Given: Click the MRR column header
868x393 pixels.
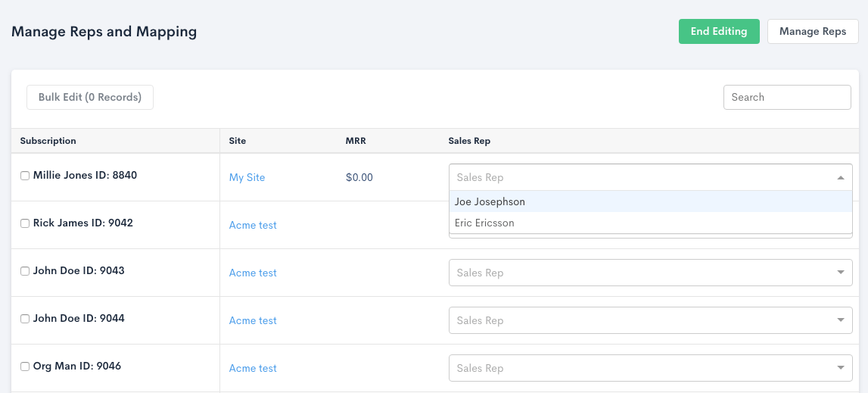Looking at the screenshot, I should (x=356, y=141).
